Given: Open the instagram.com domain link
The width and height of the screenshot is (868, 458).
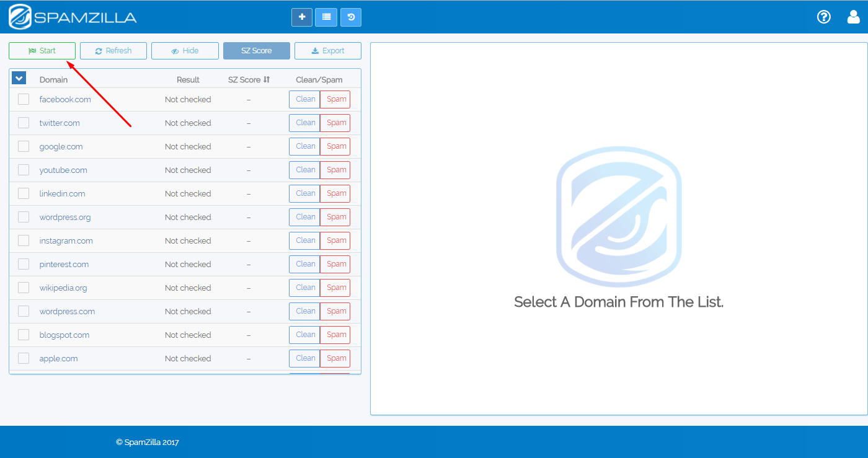Looking at the screenshot, I should pos(66,240).
